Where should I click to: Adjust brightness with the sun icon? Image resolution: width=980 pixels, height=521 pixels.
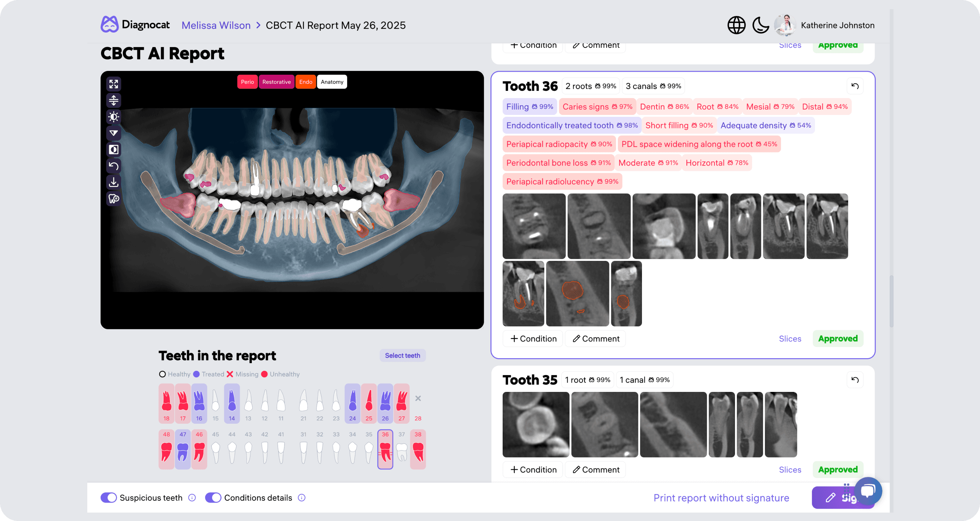pyautogui.click(x=114, y=117)
